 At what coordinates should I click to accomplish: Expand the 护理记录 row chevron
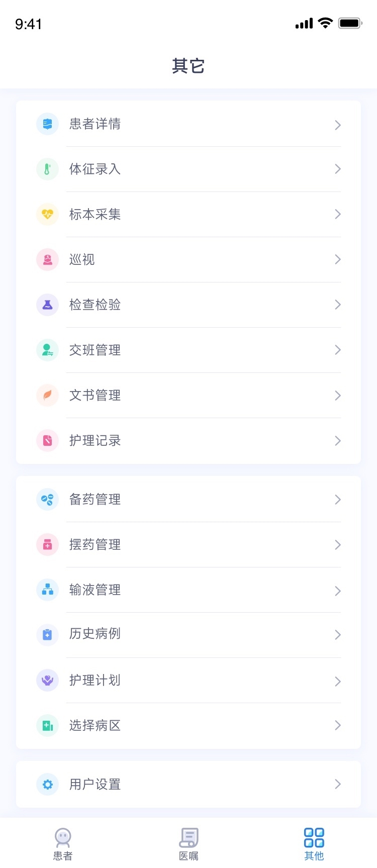338,441
